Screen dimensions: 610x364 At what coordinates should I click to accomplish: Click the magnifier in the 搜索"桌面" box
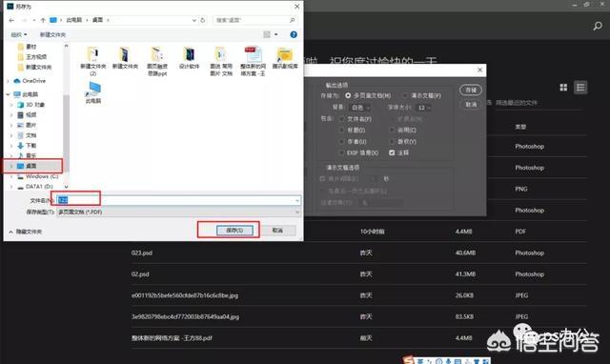[293, 20]
